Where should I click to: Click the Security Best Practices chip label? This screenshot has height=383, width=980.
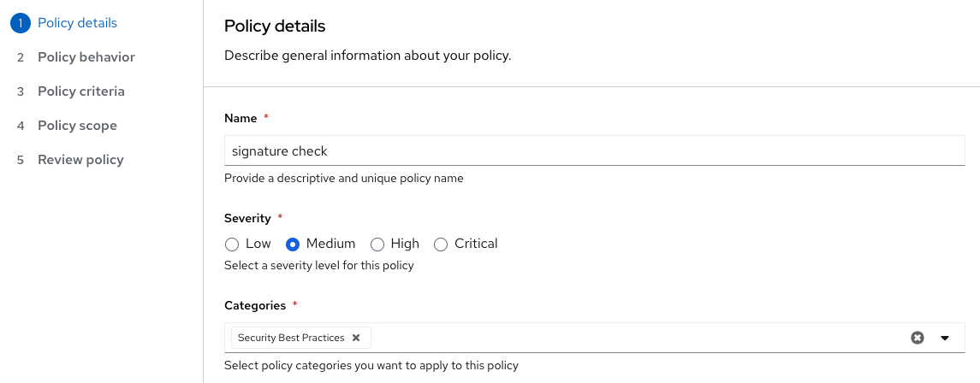(x=291, y=338)
